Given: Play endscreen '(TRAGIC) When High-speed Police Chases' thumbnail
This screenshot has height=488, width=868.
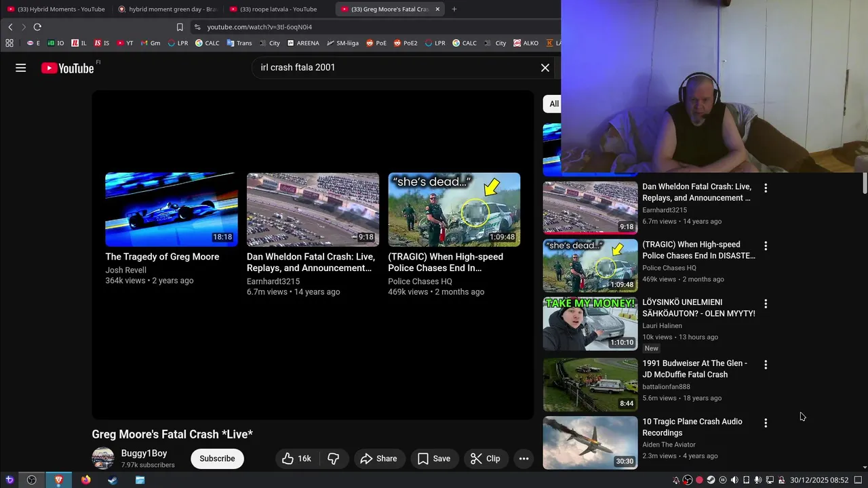Looking at the screenshot, I should [454, 209].
